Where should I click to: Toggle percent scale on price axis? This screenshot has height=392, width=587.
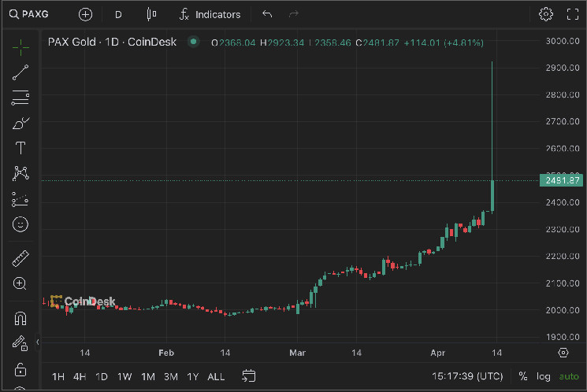tap(522, 376)
